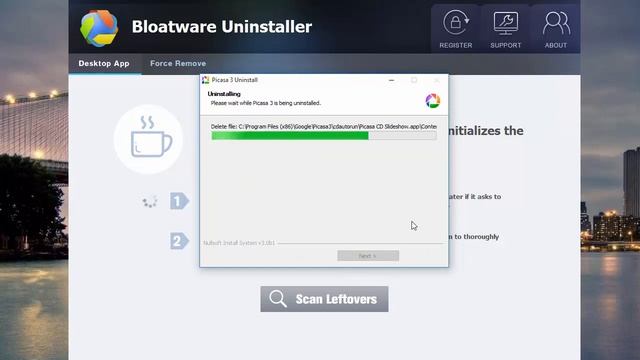This screenshot has height=360, width=640.
Task: Click the Nullsoft Install System text
Action: [x=239, y=243]
